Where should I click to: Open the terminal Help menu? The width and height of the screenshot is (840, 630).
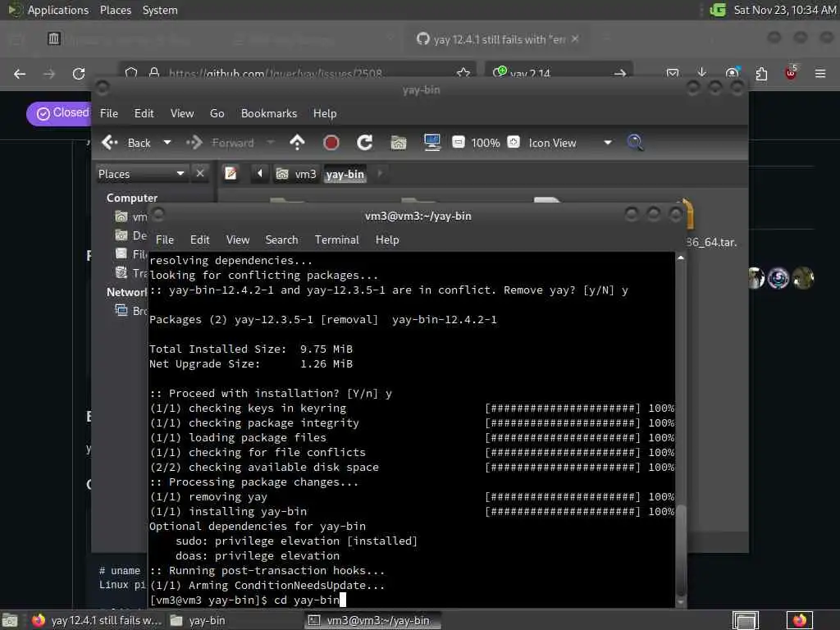point(387,240)
